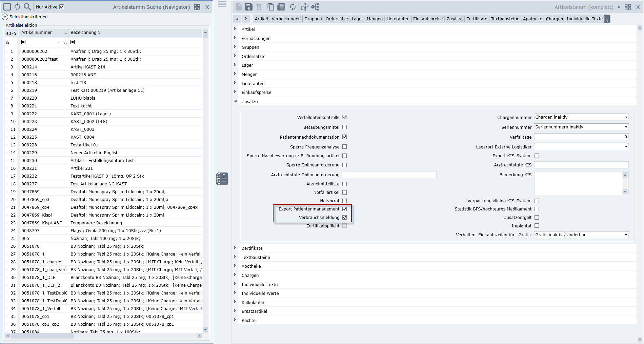
Task: Click the article list horizontal scroll-right arrow
Action: (x=199, y=336)
